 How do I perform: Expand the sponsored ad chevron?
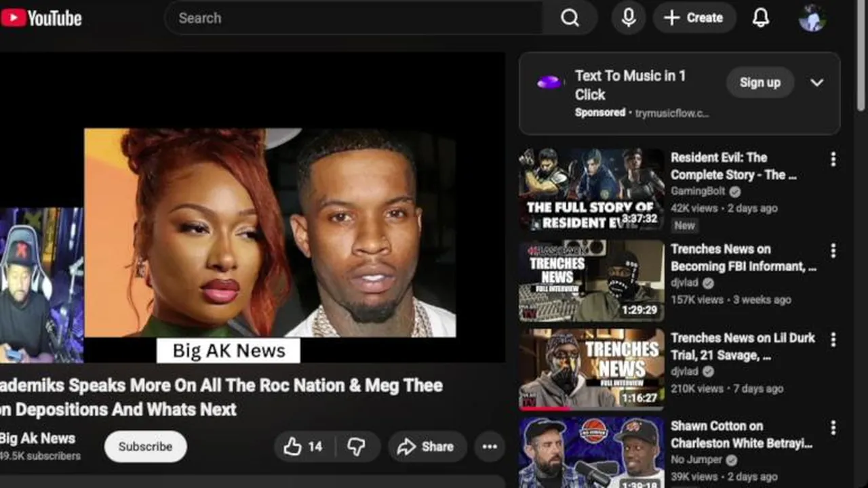(816, 83)
